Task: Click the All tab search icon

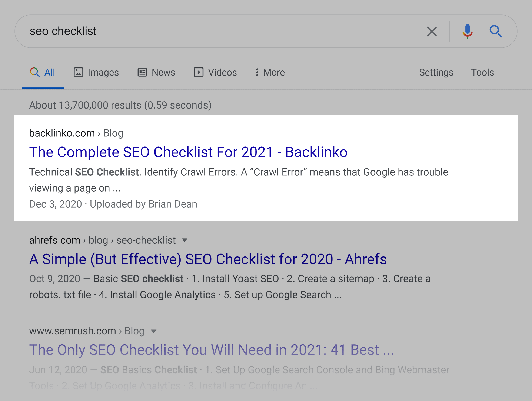Action: (34, 72)
